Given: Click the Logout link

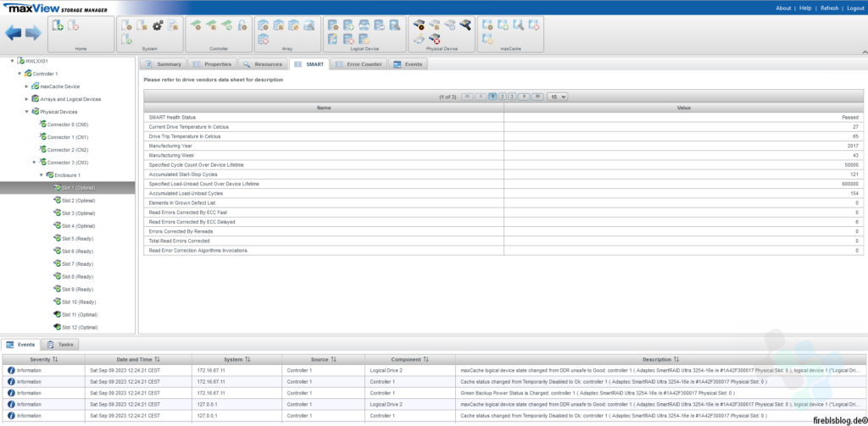Looking at the screenshot, I should (855, 8).
